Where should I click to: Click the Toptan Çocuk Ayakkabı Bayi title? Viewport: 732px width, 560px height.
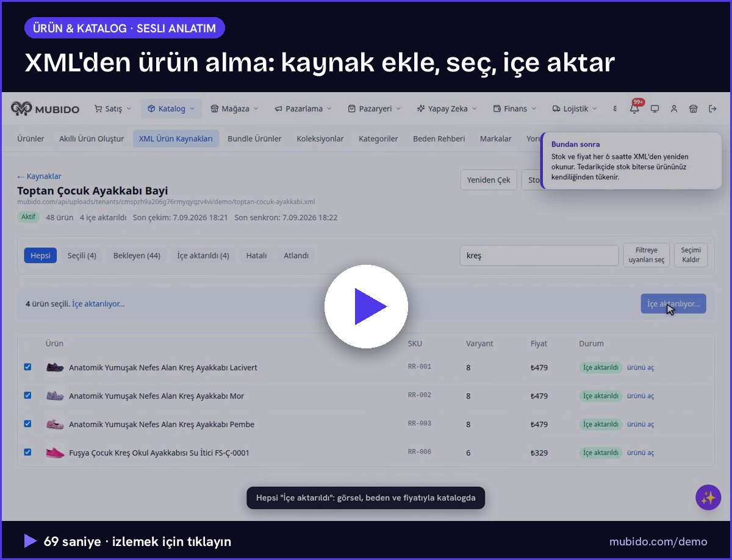93,190
